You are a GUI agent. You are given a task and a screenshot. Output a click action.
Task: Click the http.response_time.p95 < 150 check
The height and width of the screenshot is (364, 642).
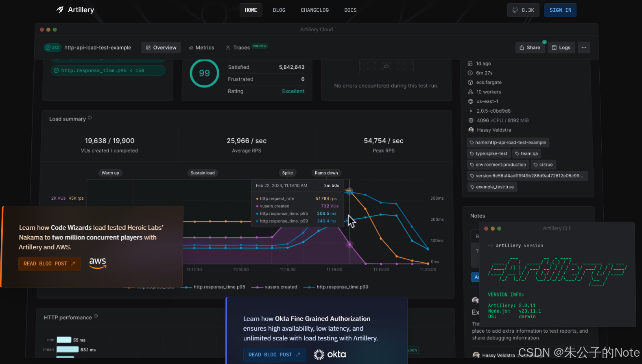108,71
